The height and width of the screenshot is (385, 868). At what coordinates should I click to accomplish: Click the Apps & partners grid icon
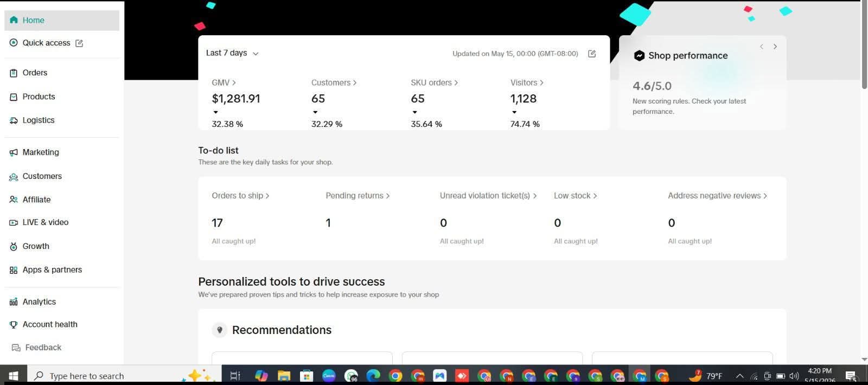tap(14, 270)
